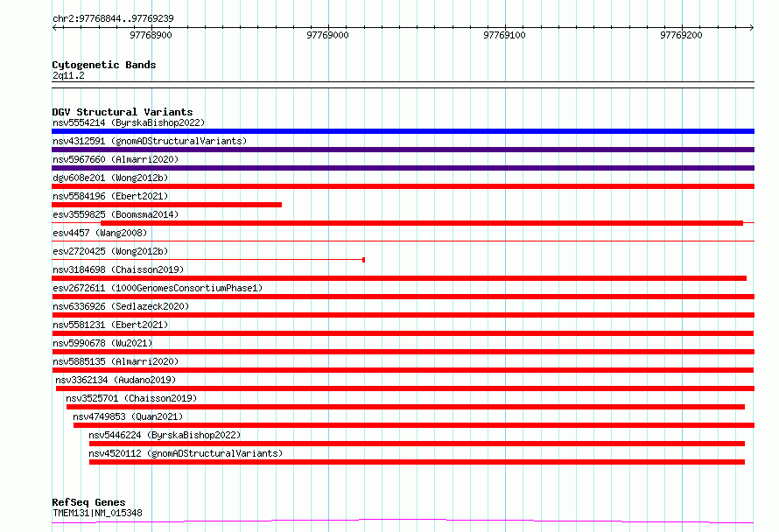Click the red bar for nsv3362134
The height and width of the screenshot is (532, 779).
point(405,388)
